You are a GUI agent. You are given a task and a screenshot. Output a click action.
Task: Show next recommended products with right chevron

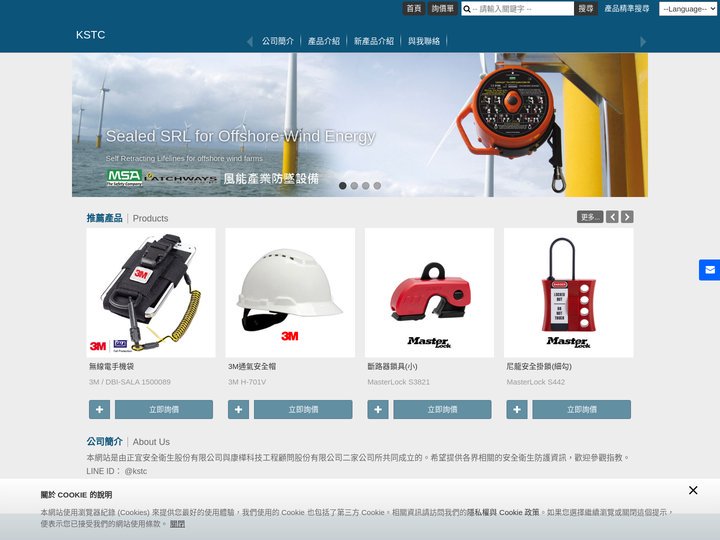point(627,217)
